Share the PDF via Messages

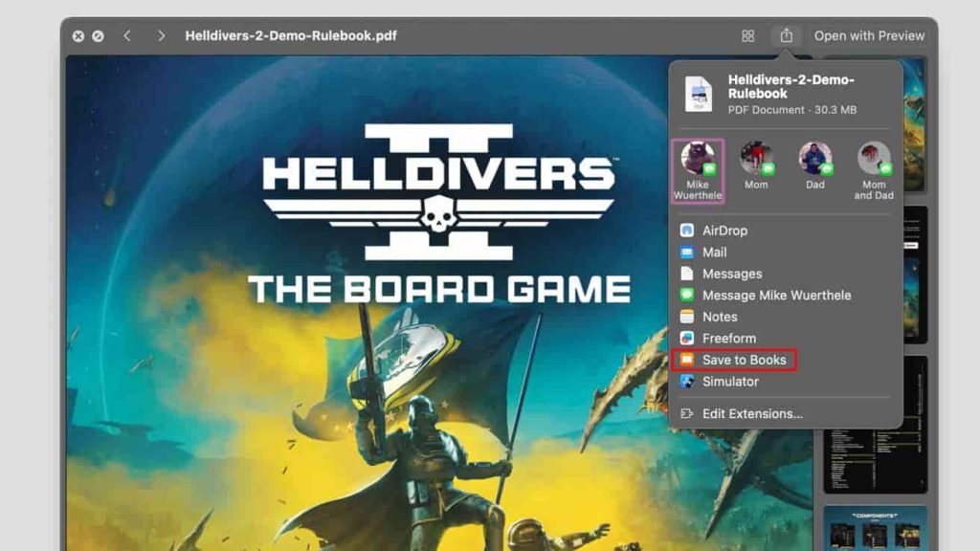tap(732, 274)
